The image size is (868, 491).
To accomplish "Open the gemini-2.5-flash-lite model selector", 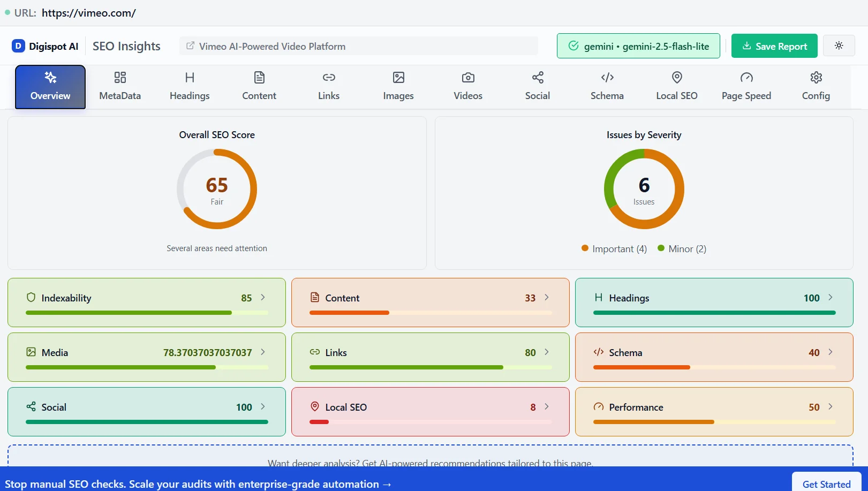I will click(638, 46).
